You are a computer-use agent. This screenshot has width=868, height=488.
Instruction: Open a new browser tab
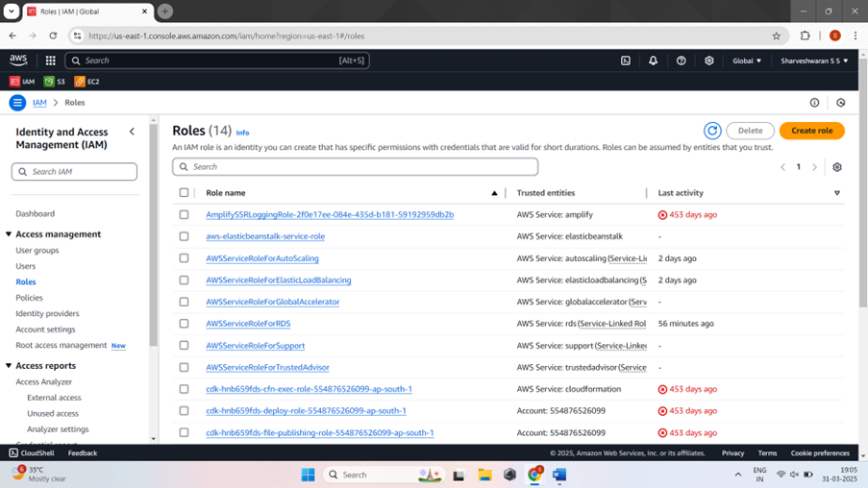tap(165, 12)
